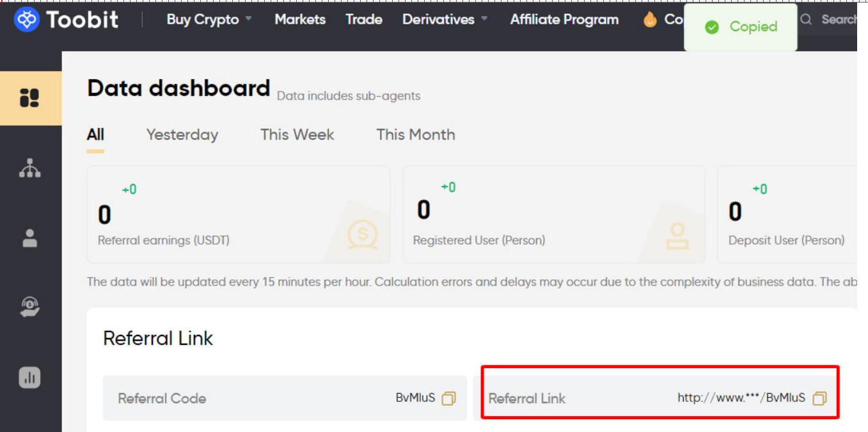Open the dashboard icon in sidebar
Image resolution: width=868 pixels, height=432 pixels.
(29, 98)
